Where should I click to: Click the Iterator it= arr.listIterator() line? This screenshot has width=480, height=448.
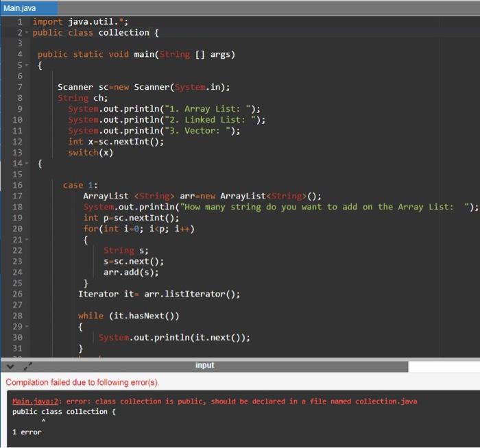159,294
